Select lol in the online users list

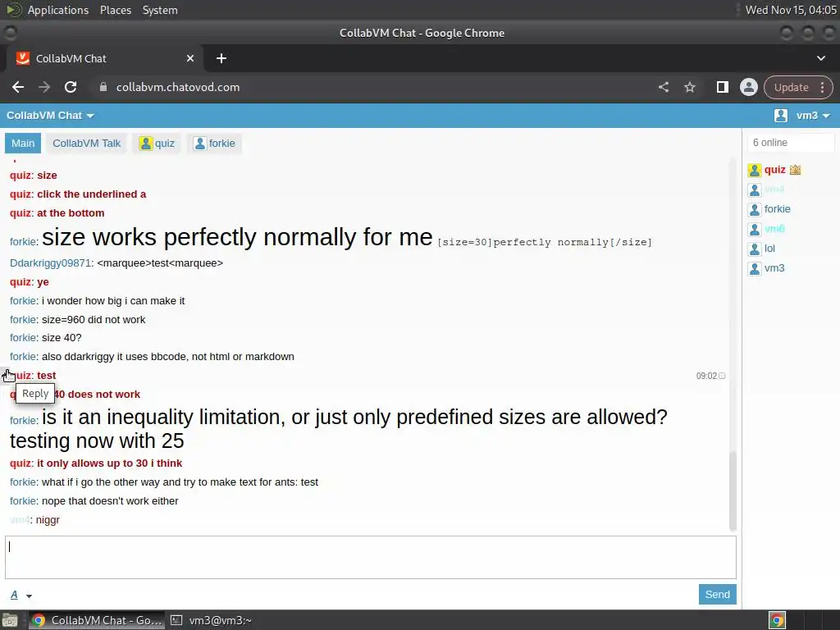769,249
